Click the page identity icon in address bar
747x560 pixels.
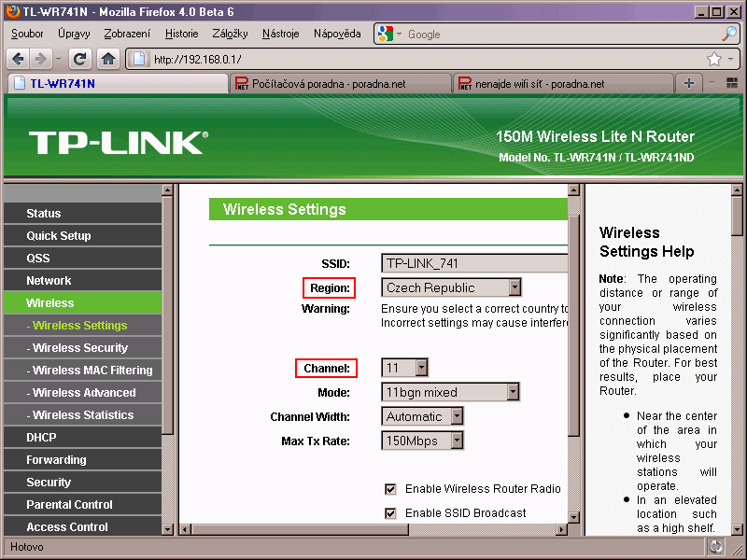[x=138, y=59]
